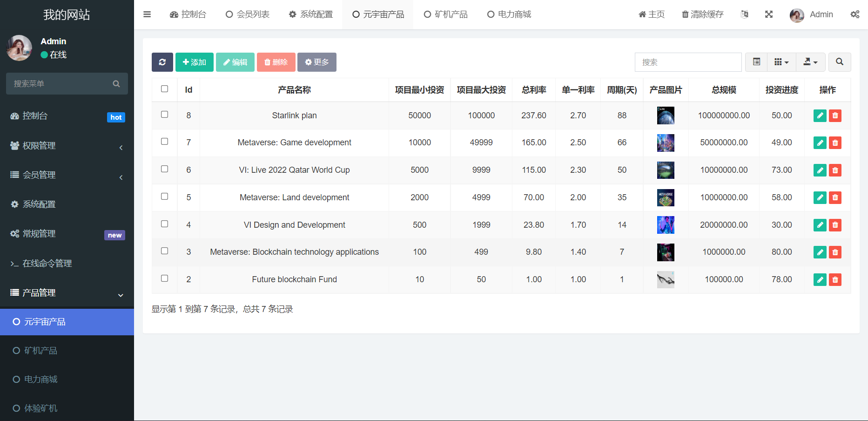Image resolution: width=868 pixels, height=421 pixels.
Task: Open the Future blockchain Fund product thumbnail
Action: coord(666,279)
